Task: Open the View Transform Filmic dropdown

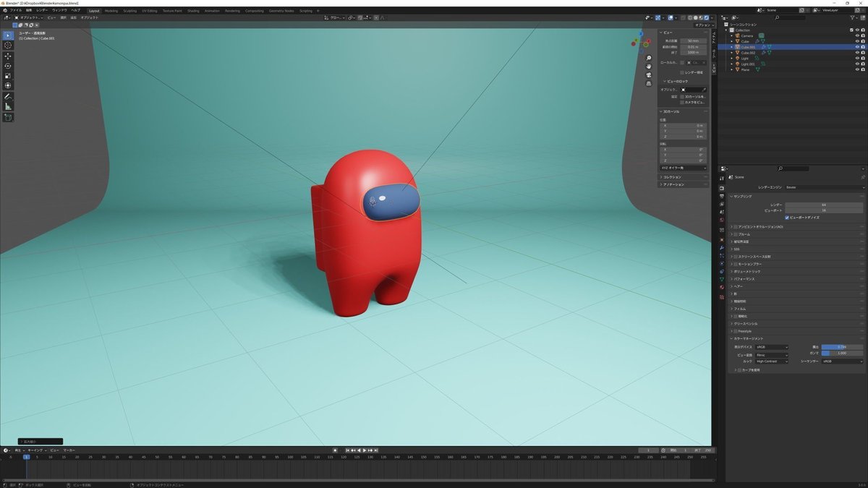Action: tap(772, 355)
